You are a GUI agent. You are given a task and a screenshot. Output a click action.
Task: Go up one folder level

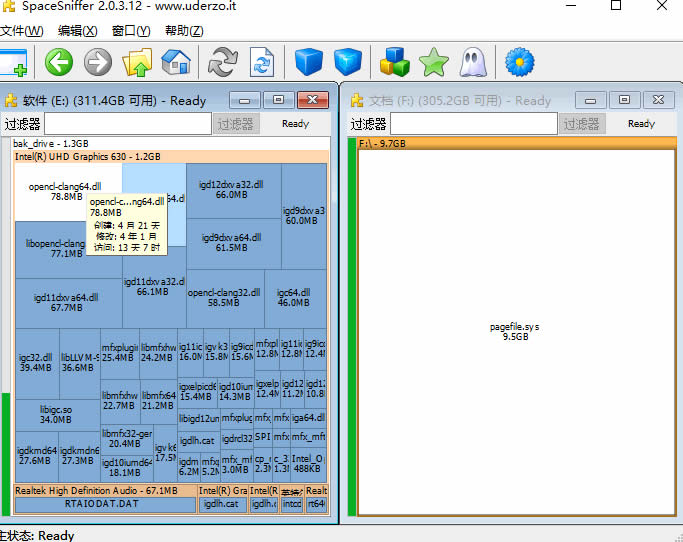tap(137, 63)
